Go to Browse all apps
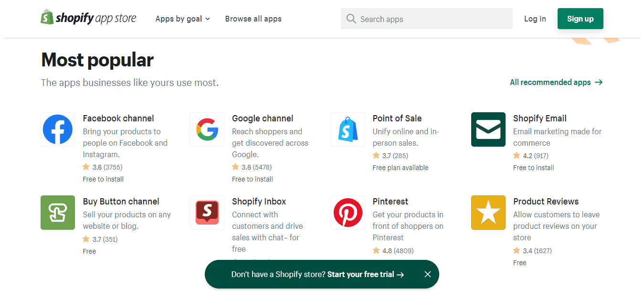The image size is (644, 300). coord(253,19)
